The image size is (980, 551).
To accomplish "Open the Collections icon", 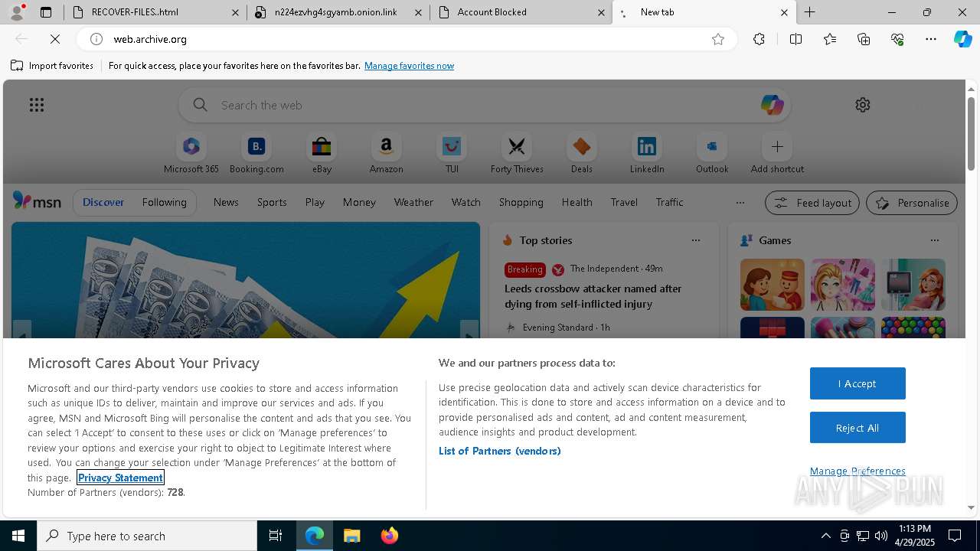I will pyautogui.click(x=864, y=39).
